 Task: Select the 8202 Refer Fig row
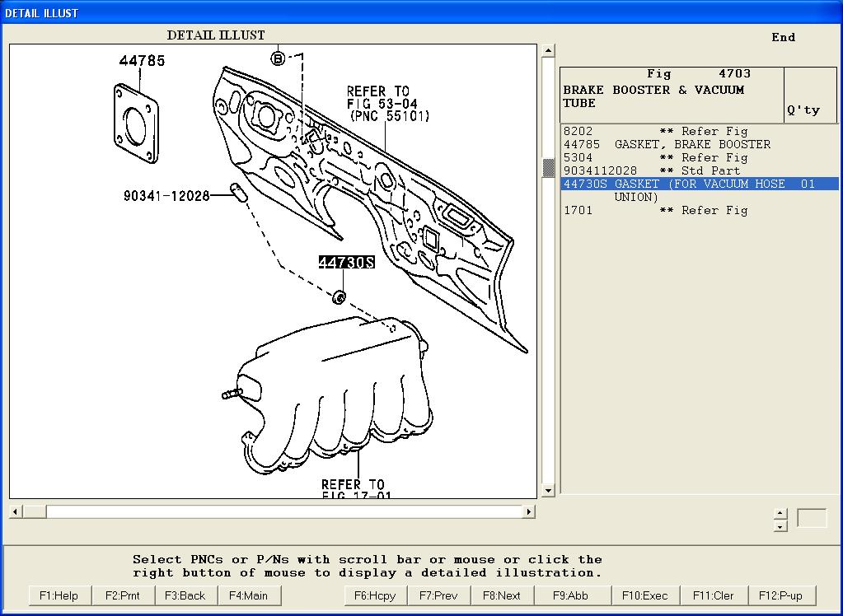coord(699,132)
